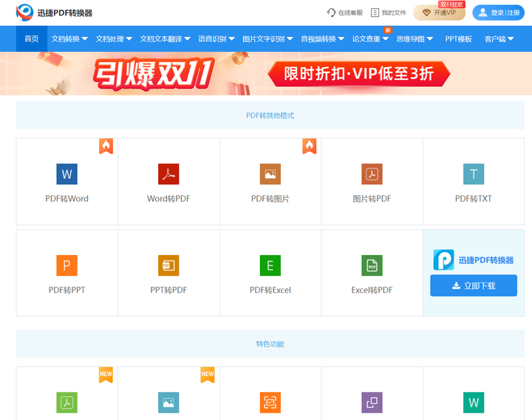Select the green PDF file icon for Excel转PDF
Image resolution: width=532 pixels, height=420 pixels.
pos(372,265)
